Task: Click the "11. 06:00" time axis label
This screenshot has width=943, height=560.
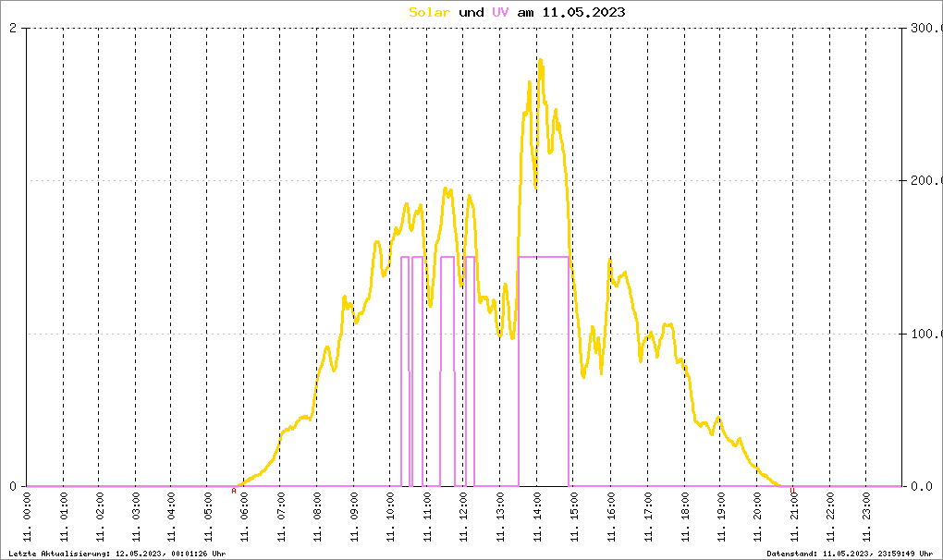Action: click(x=243, y=517)
